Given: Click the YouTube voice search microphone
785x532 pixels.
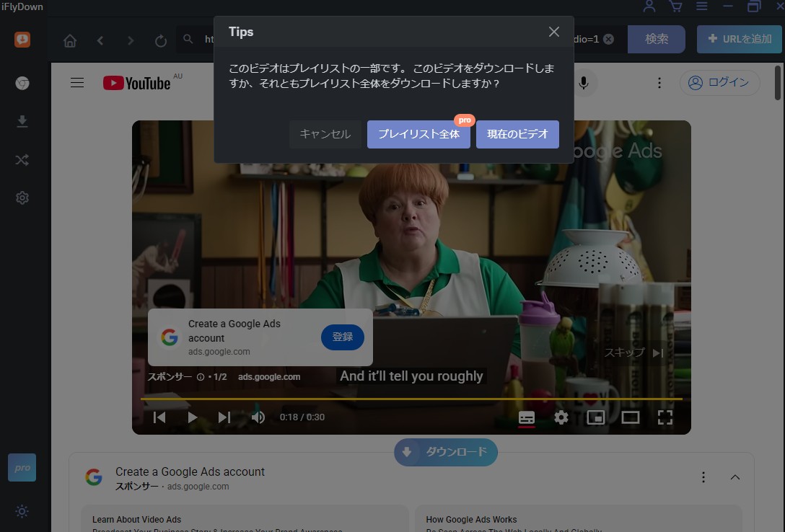Looking at the screenshot, I should click(x=583, y=83).
